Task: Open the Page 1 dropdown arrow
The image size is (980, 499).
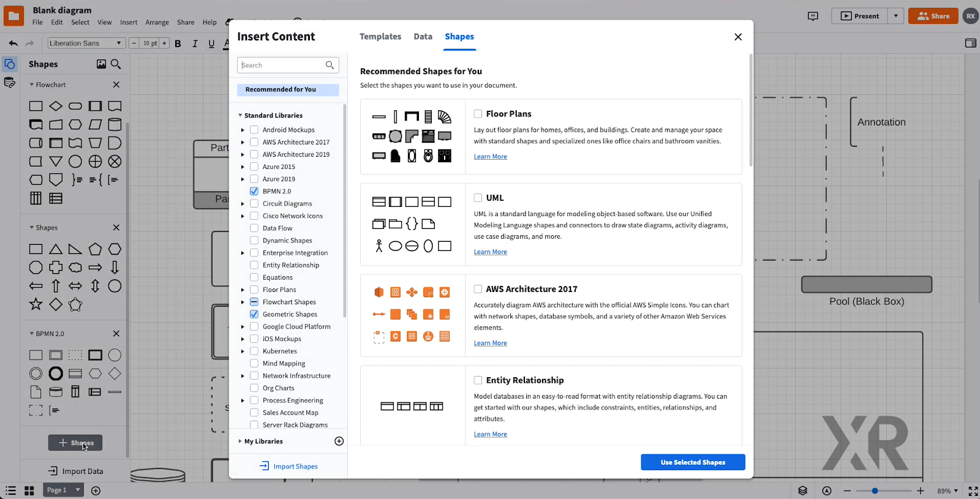Action: (78, 490)
